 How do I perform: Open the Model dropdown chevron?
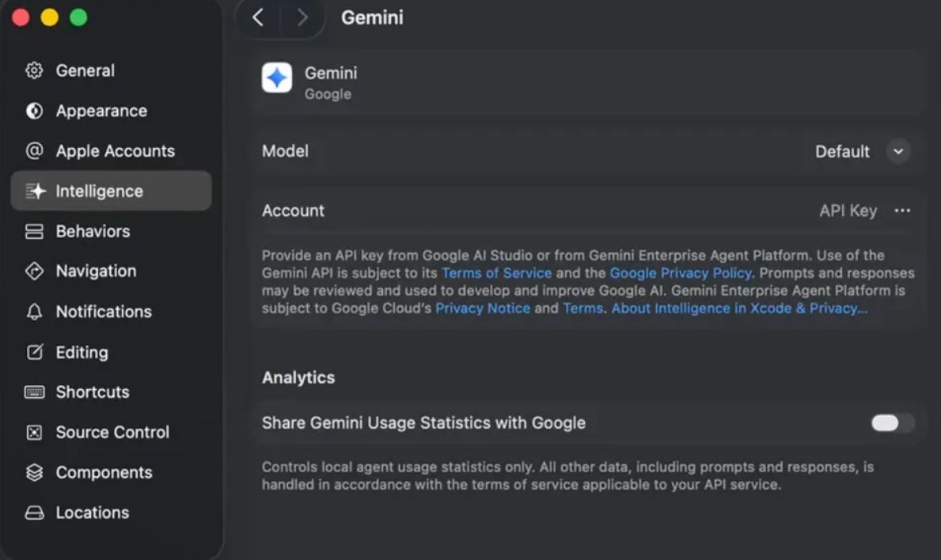(897, 152)
